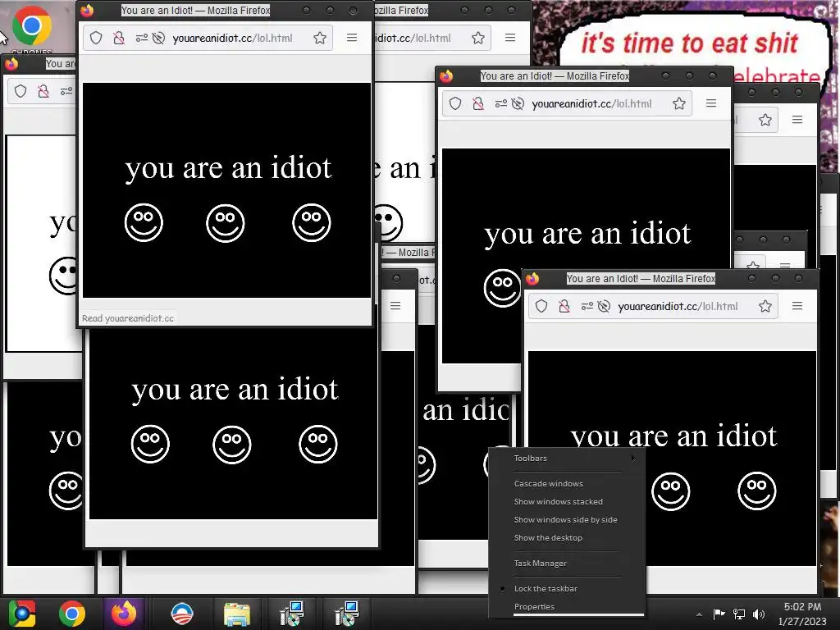Click crossed-out lock icon in center-right Firefox window

(478, 103)
